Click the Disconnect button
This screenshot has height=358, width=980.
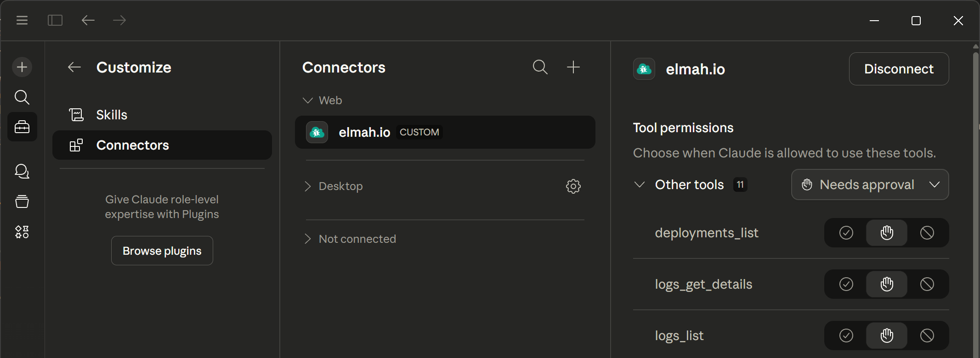(899, 69)
